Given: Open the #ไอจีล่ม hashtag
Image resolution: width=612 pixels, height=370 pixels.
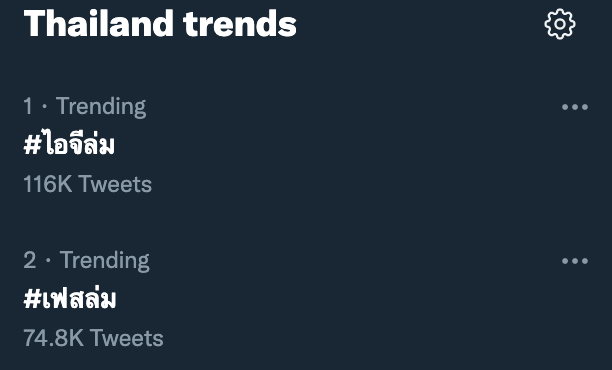Looking at the screenshot, I should [x=69, y=143].
